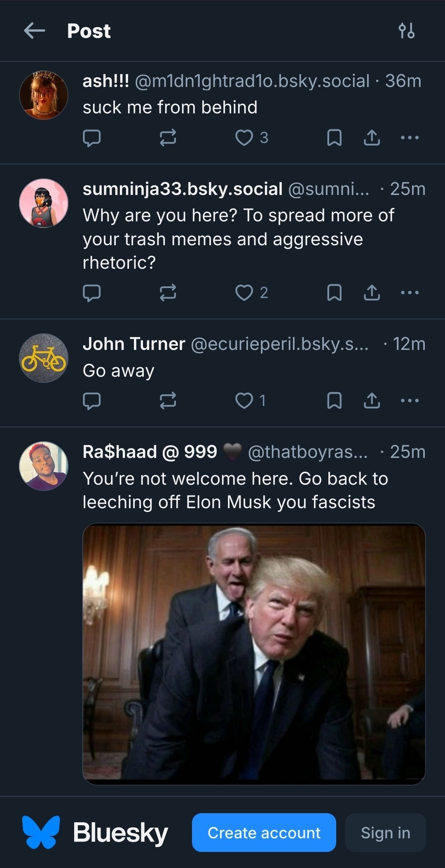Open John Turner's bicycle avatar
445x868 pixels.
pos(44,358)
